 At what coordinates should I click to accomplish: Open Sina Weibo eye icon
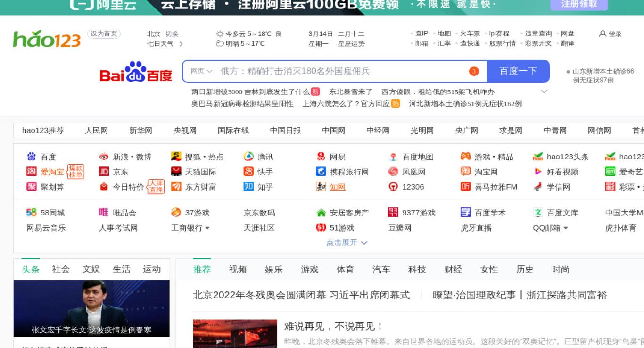tap(104, 157)
